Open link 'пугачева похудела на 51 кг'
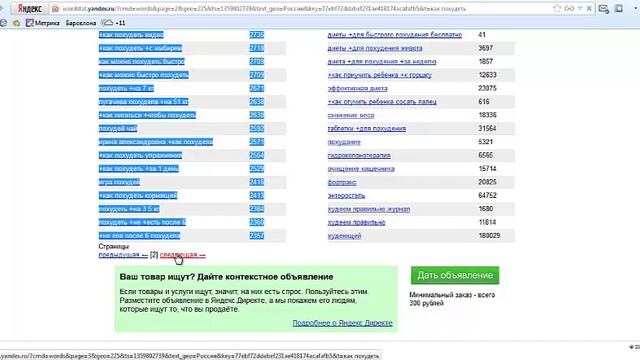The height and width of the screenshot is (360, 640). point(144,102)
